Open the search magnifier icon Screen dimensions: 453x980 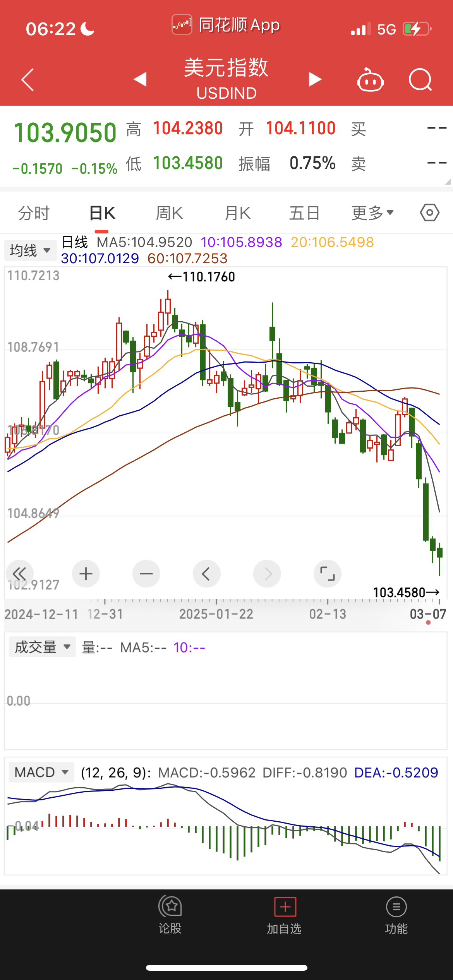coord(420,80)
